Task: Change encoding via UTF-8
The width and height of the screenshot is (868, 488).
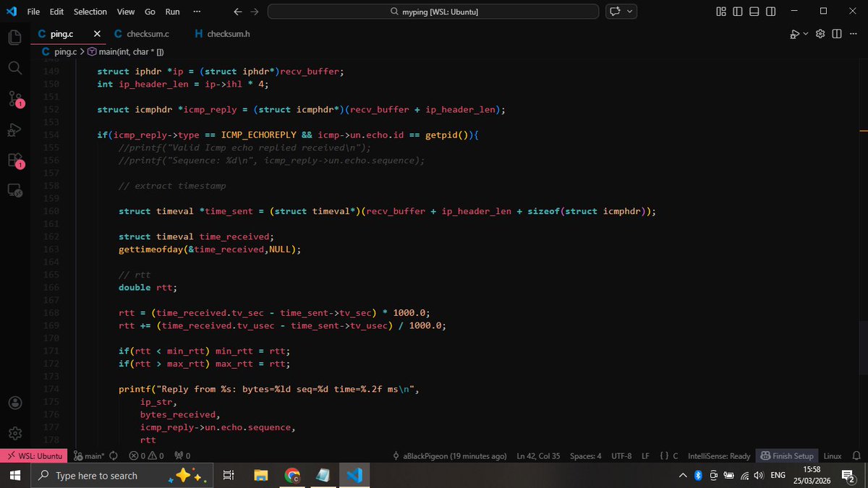Action: 621,456
